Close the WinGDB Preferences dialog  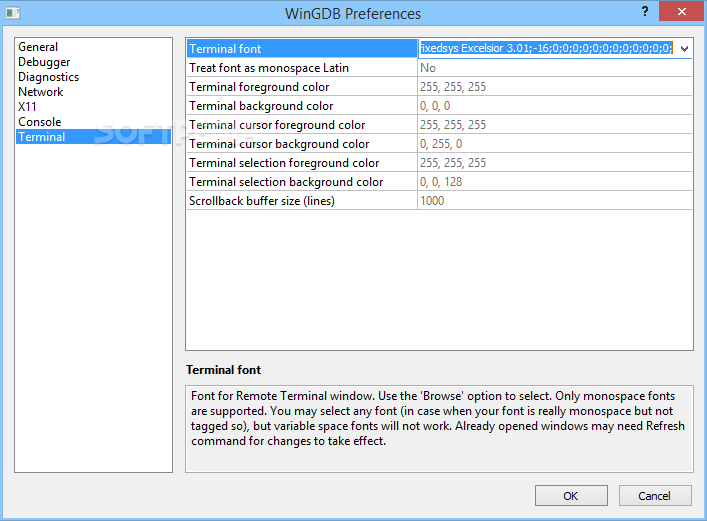681,12
